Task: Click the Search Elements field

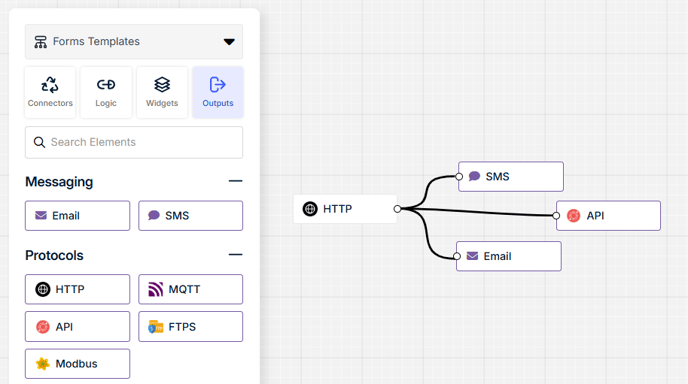Action: 134,142
